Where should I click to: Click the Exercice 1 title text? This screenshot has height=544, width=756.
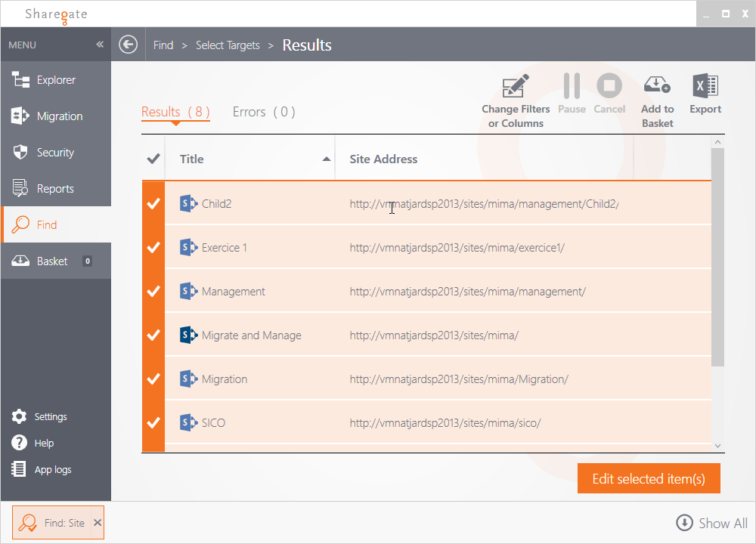(225, 248)
